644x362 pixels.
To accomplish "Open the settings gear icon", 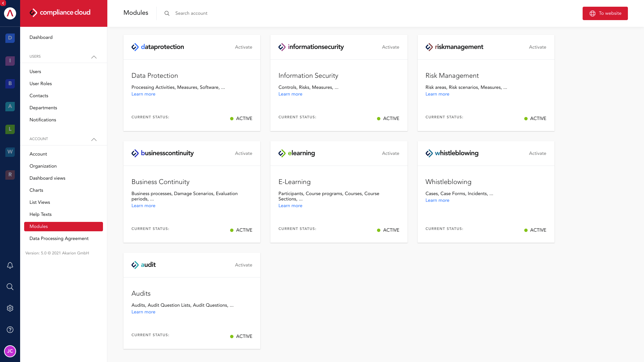I will coord(10,308).
